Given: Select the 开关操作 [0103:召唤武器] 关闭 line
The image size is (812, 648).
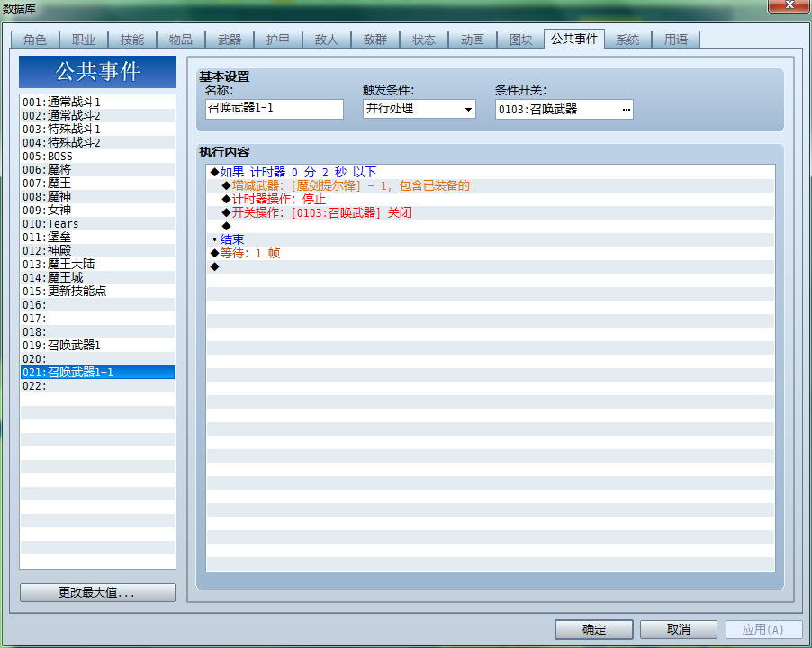Looking at the screenshot, I should click(x=491, y=212).
